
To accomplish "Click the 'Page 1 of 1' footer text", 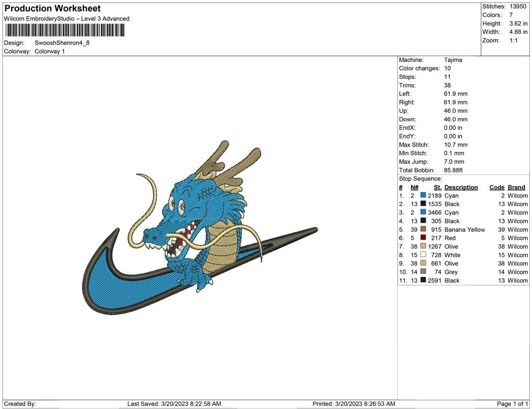I will (x=512, y=404).
